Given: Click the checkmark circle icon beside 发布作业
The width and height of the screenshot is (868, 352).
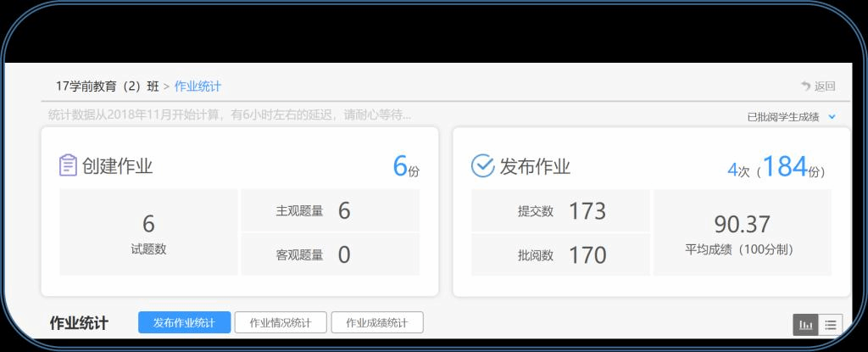Looking at the screenshot, I should pos(481,166).
